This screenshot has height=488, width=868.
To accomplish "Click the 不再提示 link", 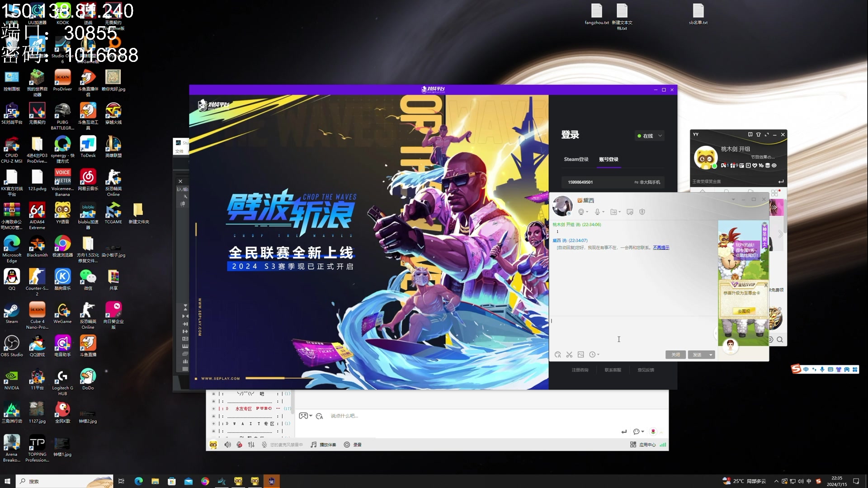I will click(x=661, y=248).
